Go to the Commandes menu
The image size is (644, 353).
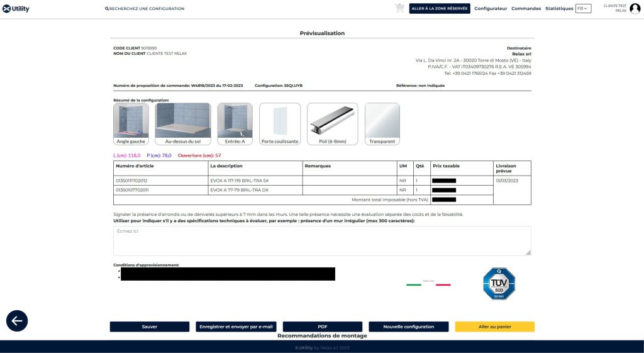click(x=526, y=9)
